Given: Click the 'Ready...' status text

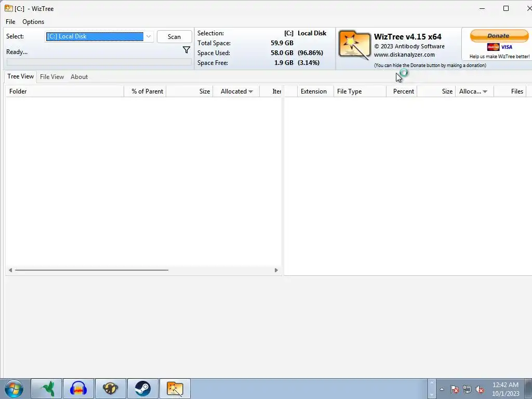Looking at the screenshot, I should [17, 52].
